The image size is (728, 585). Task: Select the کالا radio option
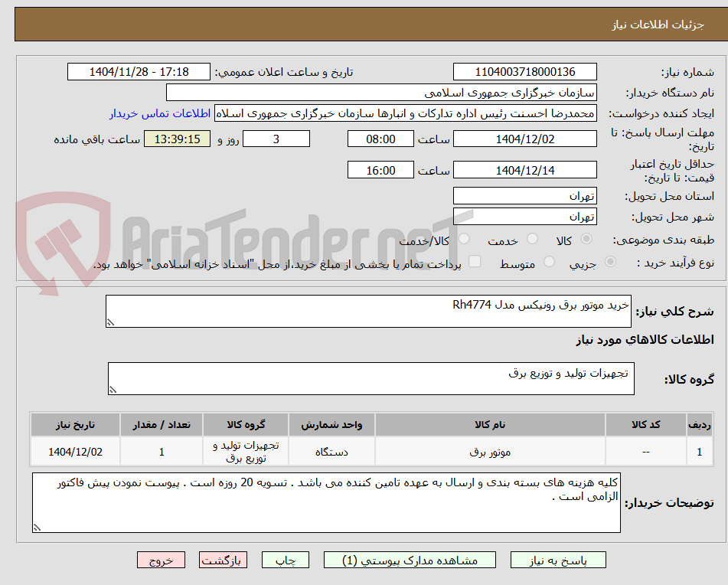(586, 239)
